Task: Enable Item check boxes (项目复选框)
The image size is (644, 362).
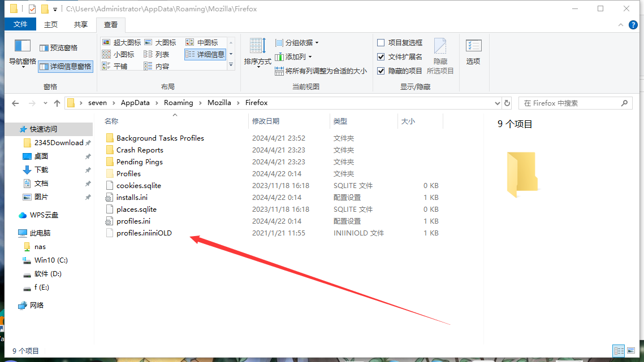Action: coord(400,42)
